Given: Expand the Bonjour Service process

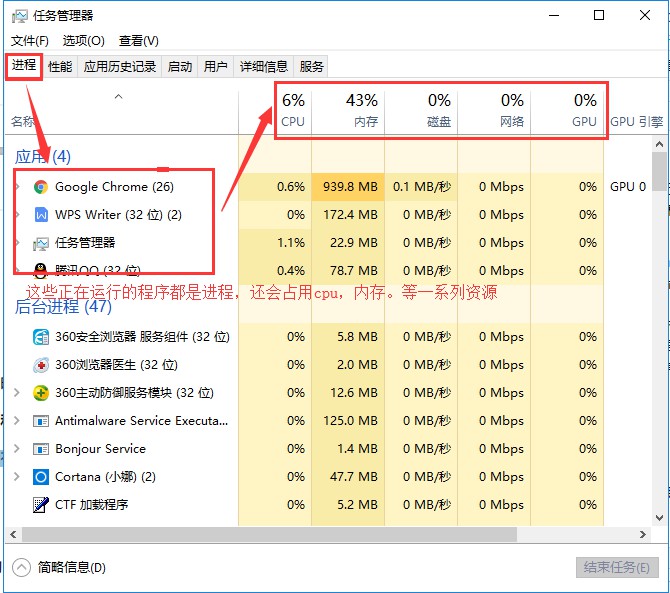Looking at the screenshot, I should point(17,449).
